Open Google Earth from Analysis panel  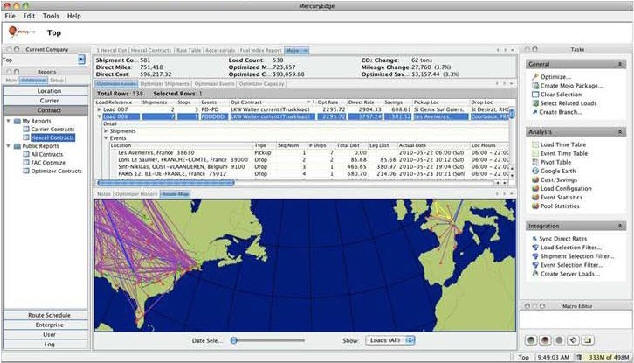pyautogui.click(x=535, y=171)
